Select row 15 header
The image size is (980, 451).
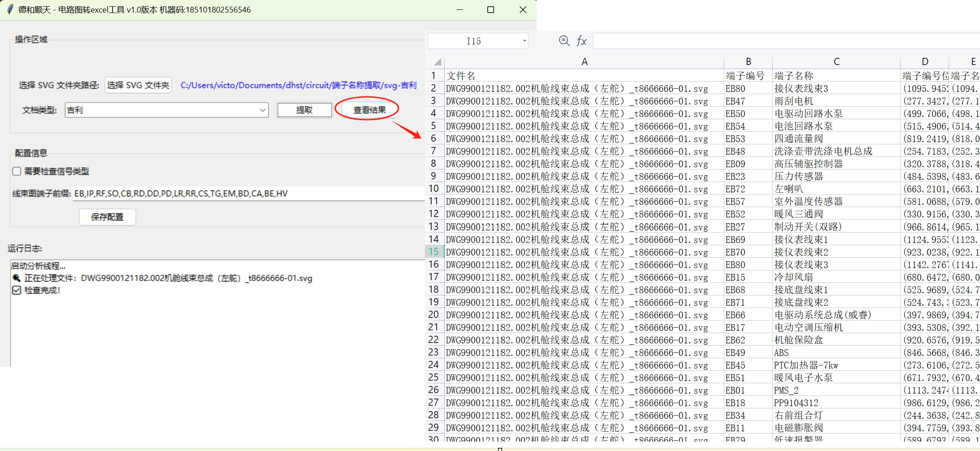pyautogui.click(x=433, y=252)
